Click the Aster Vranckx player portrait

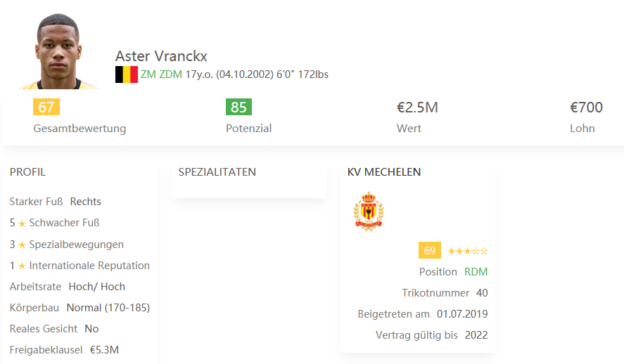[58, 51]
